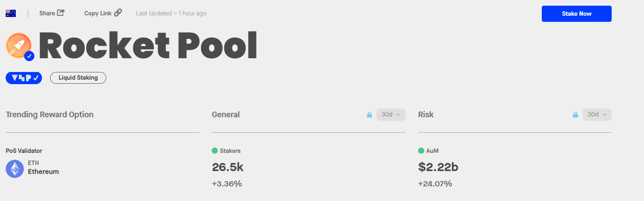Click the Share export icon
This screenshot has width=644, height=201.
[x=61, y=13]
